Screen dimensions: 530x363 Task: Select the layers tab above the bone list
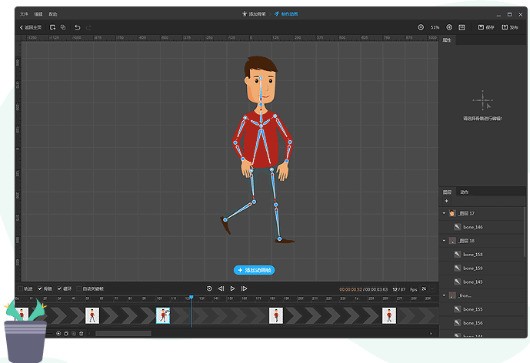(x=447, y=192)
